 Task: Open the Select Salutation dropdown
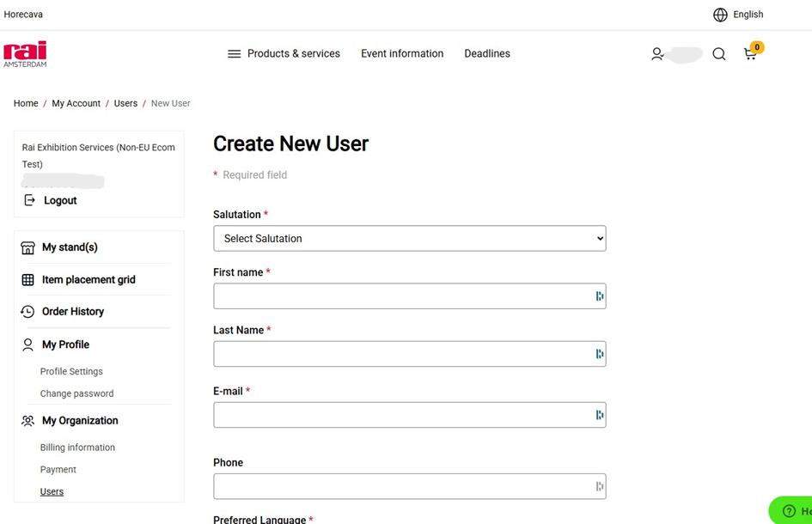[x=410, y=239]
